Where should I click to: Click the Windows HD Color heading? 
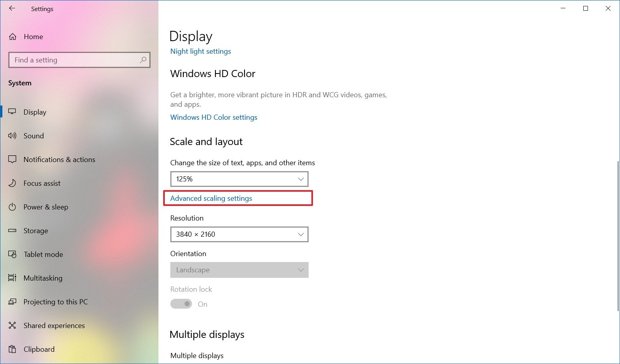(213, 74)
